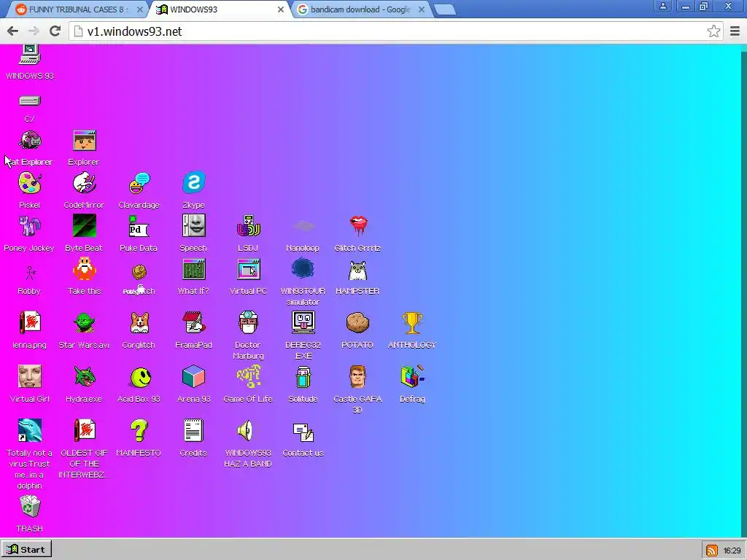747x560 pixels.
Task: Launch the POTATO icon
Action: tap(357, 323)
